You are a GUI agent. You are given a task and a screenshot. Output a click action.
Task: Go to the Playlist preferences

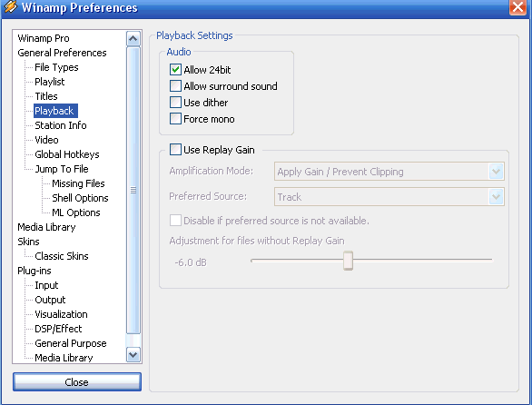tap(50, 82)
